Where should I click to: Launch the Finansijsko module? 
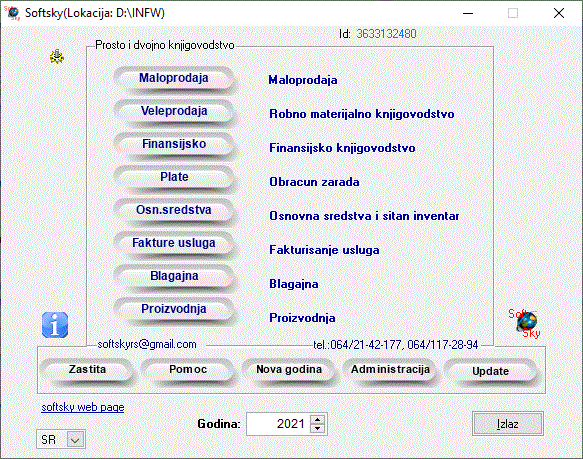174,144
